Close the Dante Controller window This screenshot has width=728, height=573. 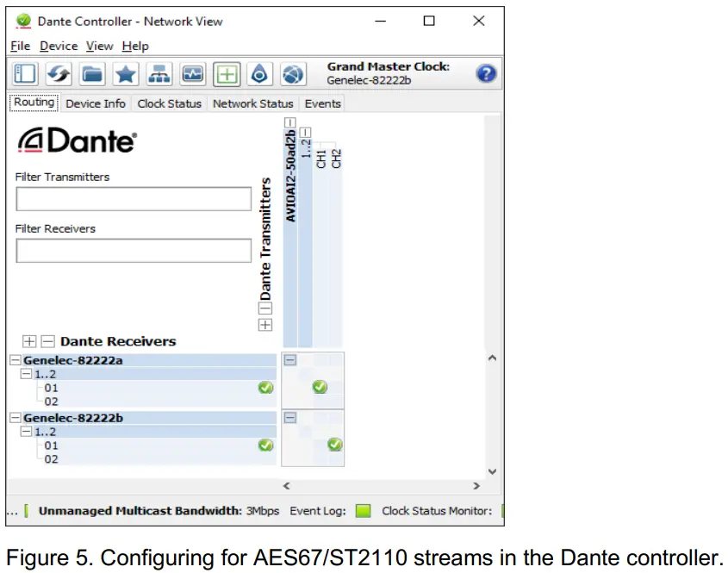(479, 21)
